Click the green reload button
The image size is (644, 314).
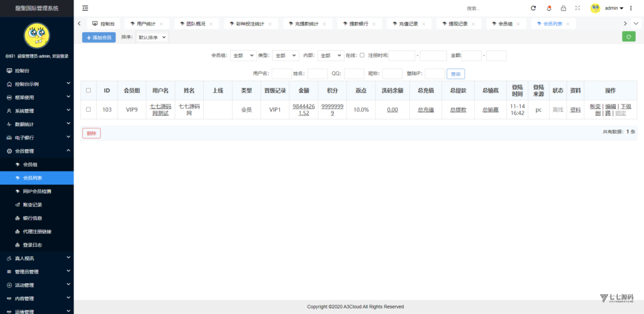tap(628, 37)
